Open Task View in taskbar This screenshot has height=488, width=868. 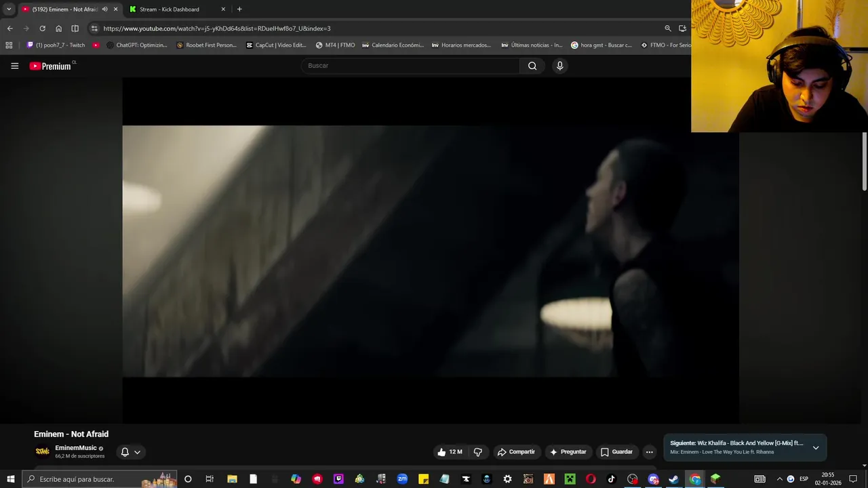(210, 479)
